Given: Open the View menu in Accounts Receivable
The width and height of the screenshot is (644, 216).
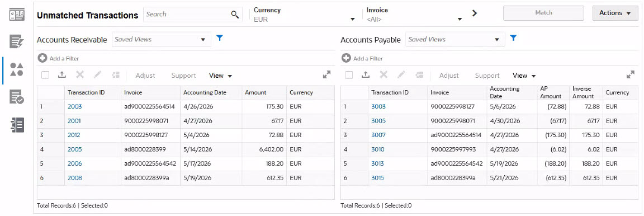Looking at the screenshot, I should 221,76.
